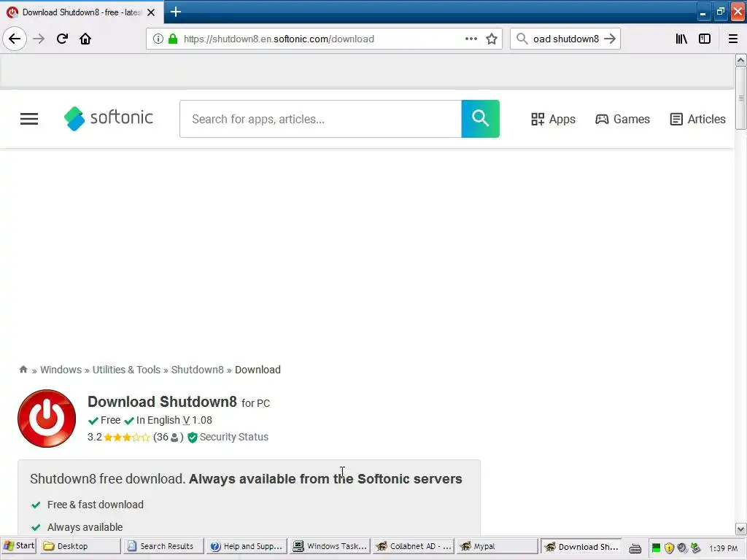Open page actions three-dot menu
This screenshot has height=560, width=747.
(471, 39)
